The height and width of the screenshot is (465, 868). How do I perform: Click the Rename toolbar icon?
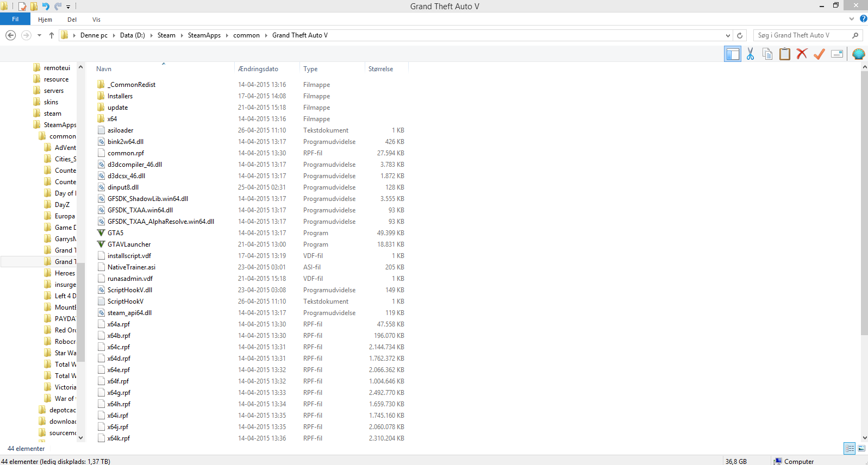[x=837, y=54]
